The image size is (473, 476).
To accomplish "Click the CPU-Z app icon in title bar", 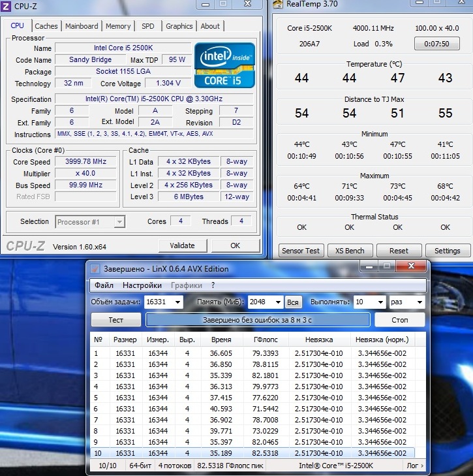I will pyautogui.click(x=6, y=5).
